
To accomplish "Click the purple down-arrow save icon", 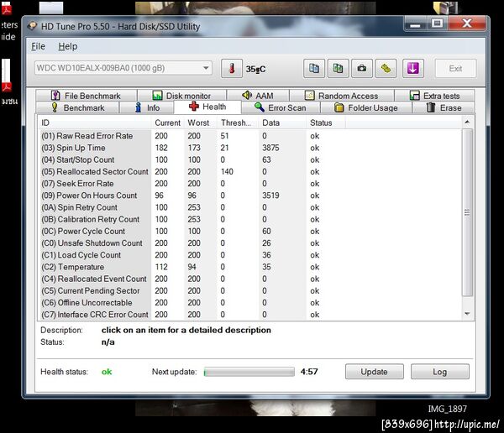I will (x=413, y=69).
